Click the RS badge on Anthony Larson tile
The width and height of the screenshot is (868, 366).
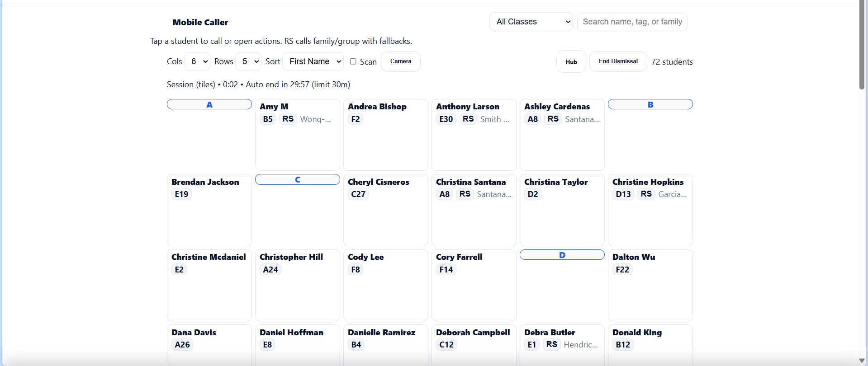pos(468,119)
